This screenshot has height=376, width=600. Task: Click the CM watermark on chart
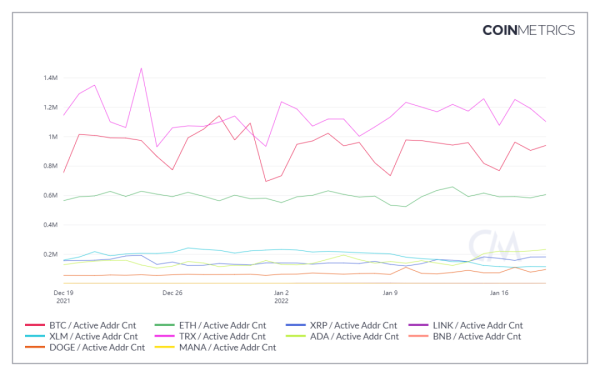tap(494, 245)
